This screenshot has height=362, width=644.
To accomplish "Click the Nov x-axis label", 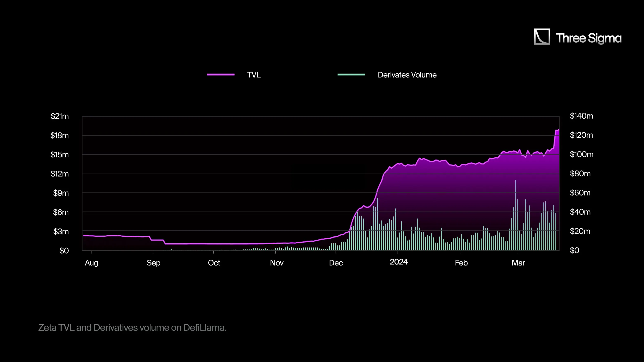I will (x=277, y=263).
